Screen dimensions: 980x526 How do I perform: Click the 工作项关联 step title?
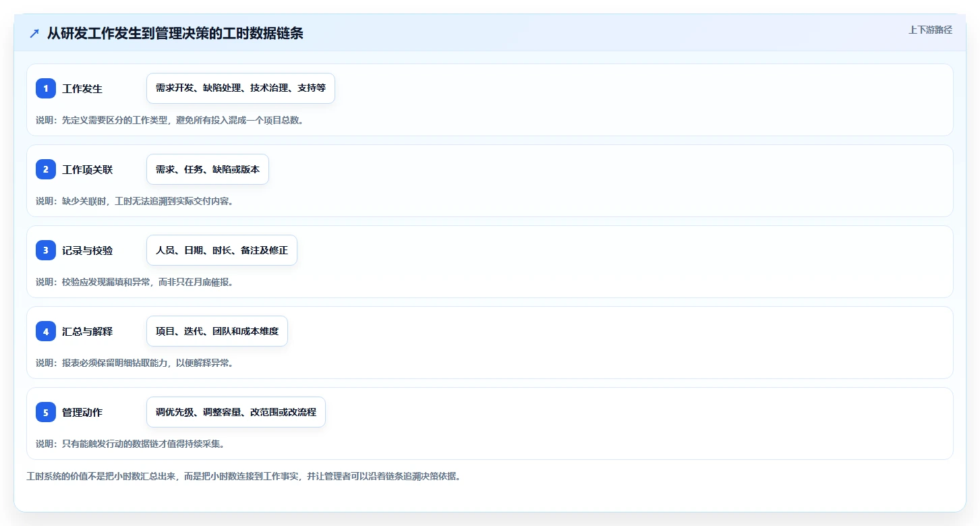point(88,169)
